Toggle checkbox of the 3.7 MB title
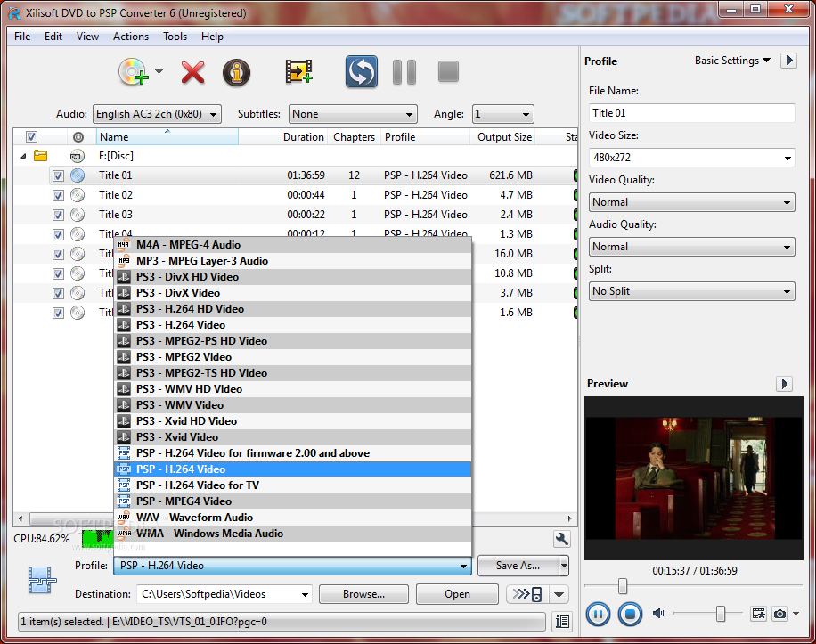The image size is (816, 644). click(x=58, y=293)
